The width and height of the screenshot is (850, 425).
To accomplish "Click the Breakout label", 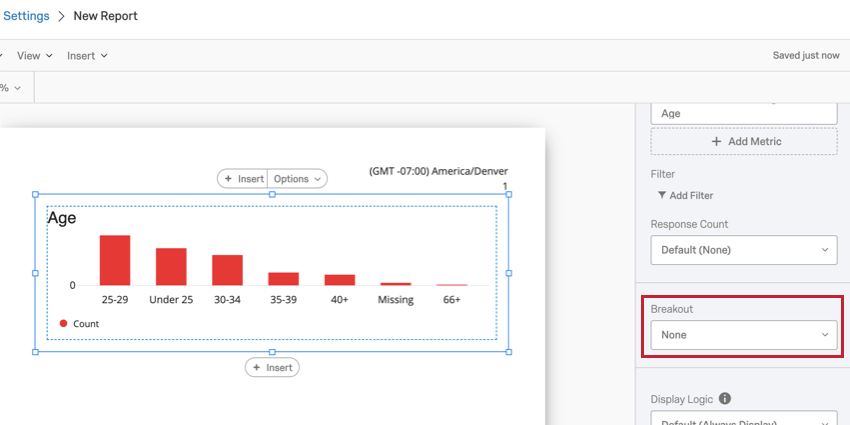I will click(672, 309).
